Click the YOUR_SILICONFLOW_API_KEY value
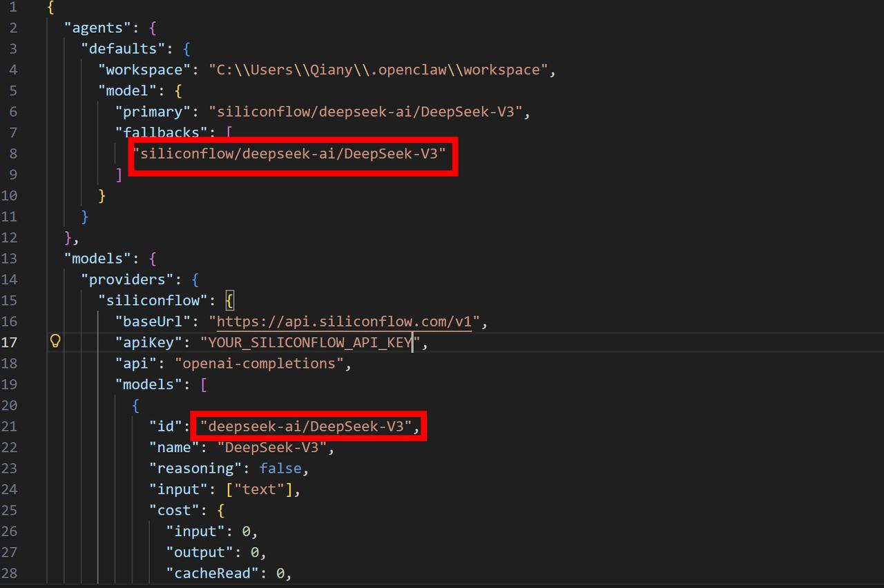This screenshot has height=588, width=884. tap(310, 342)
